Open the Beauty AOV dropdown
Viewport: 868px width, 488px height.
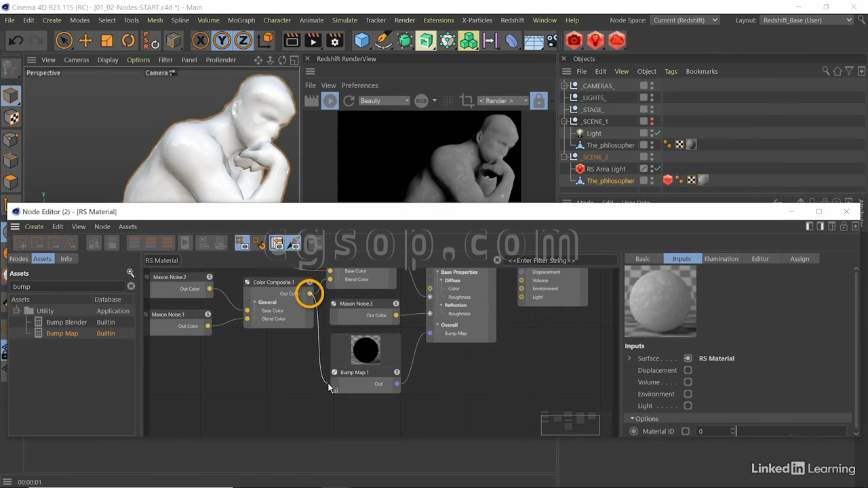pos(384,101)
